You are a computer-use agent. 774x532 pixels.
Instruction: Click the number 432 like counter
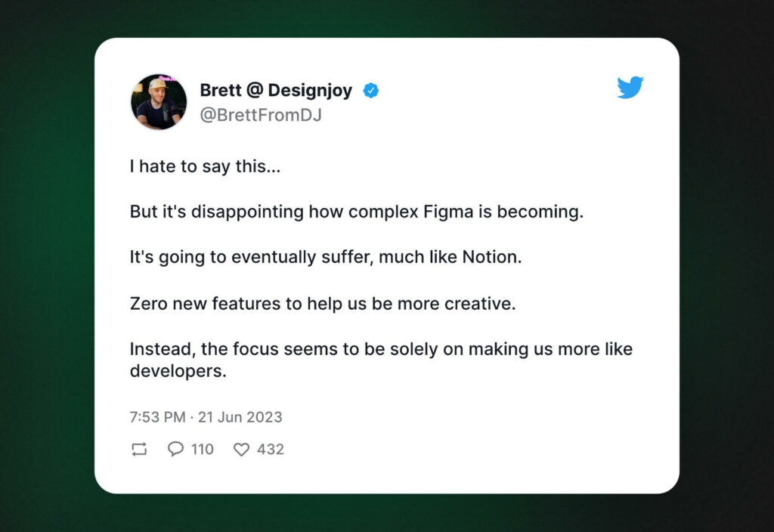click(x=269, y=449)
